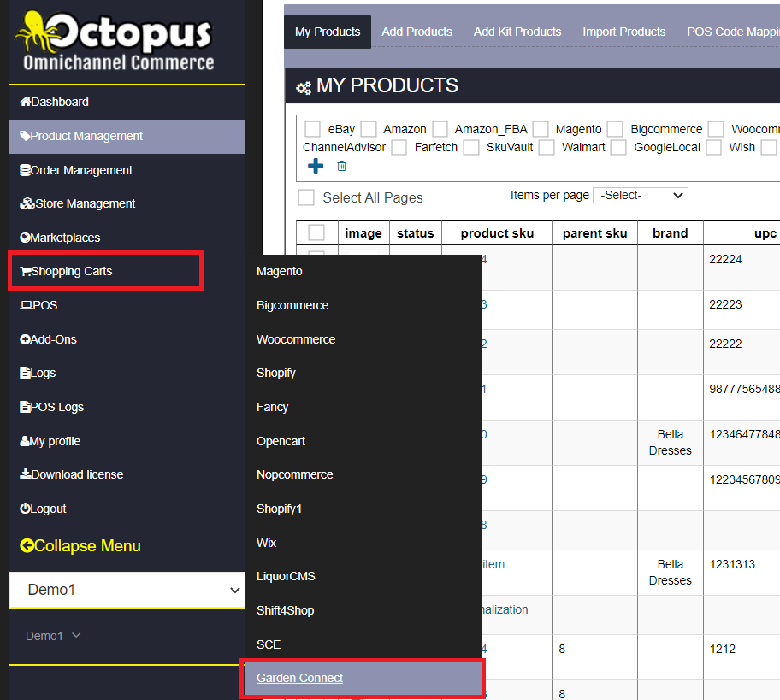Check the GoogleLocal checkbox

(618, 147)
